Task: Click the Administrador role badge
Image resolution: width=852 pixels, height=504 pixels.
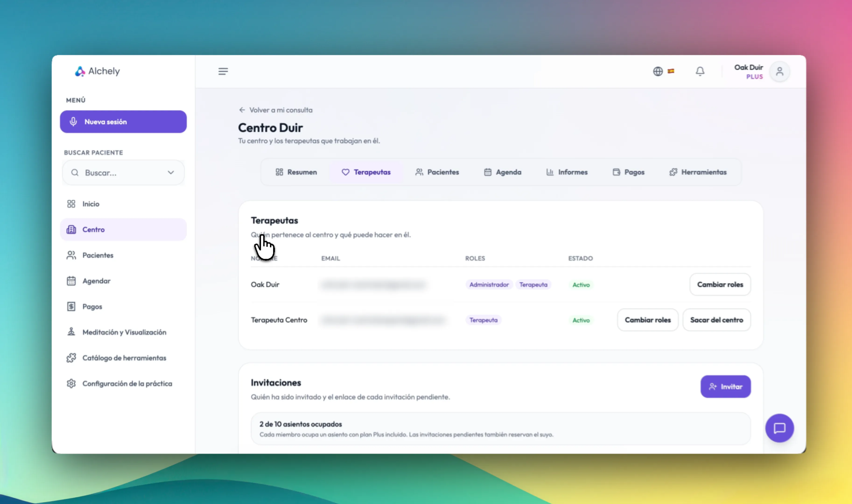Action: tap(489, 285)
